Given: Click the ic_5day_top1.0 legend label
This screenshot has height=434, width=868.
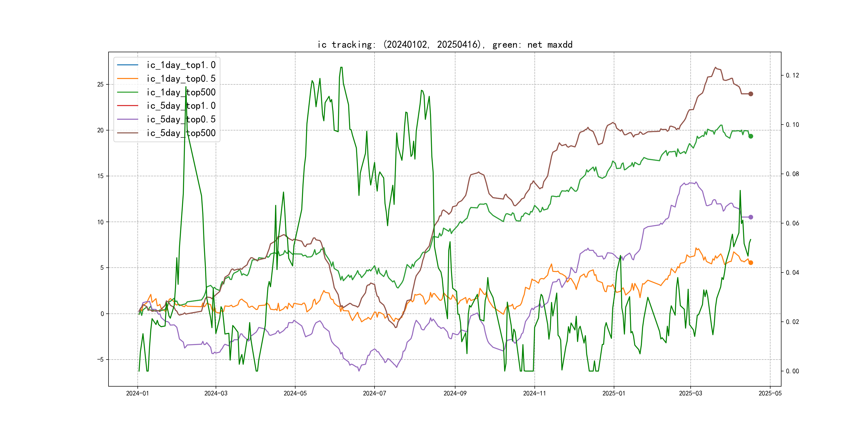Looking at the screenshot, I should [181, 106].
